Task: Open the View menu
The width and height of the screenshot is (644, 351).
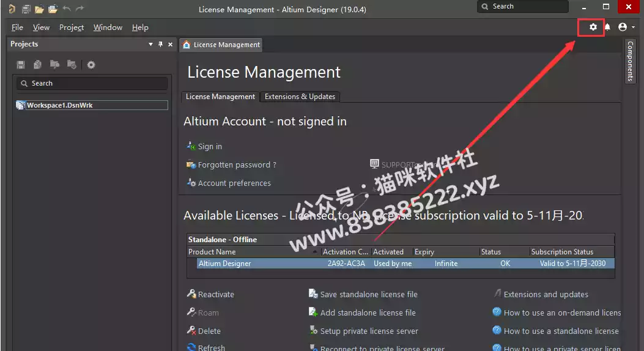Action: click(x=41, y=28)
